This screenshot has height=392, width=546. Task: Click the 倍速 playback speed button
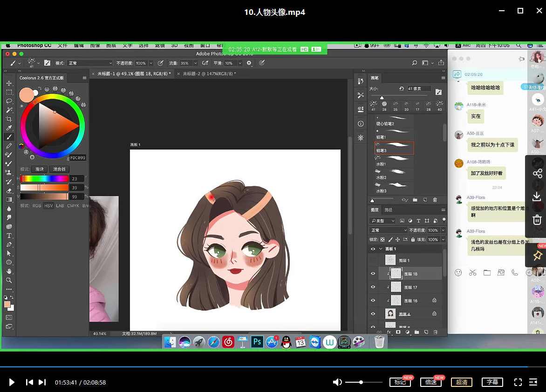point(431,382)
